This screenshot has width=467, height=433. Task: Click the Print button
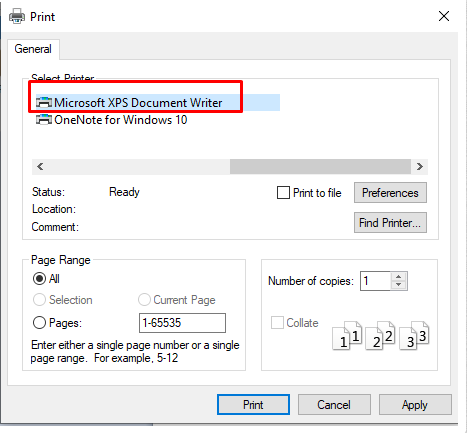pyautogui.click(x=253, y=405)
